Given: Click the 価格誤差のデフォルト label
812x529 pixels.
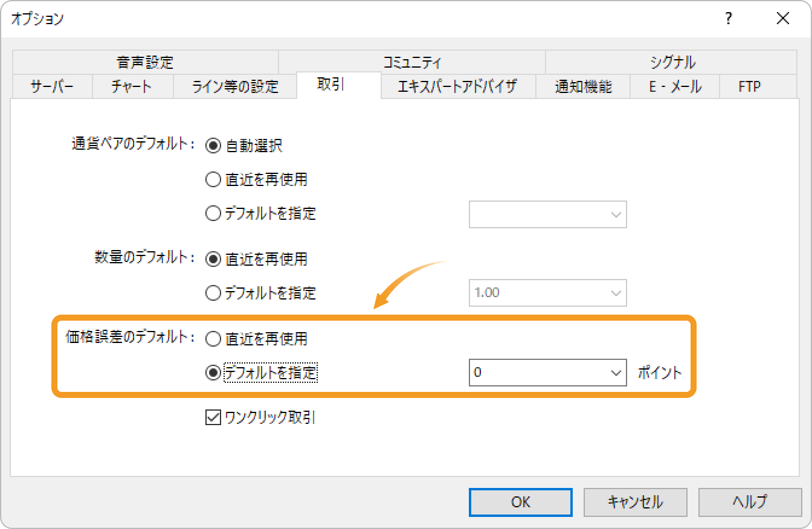Looking at the screenshot, I should point(130,338).
